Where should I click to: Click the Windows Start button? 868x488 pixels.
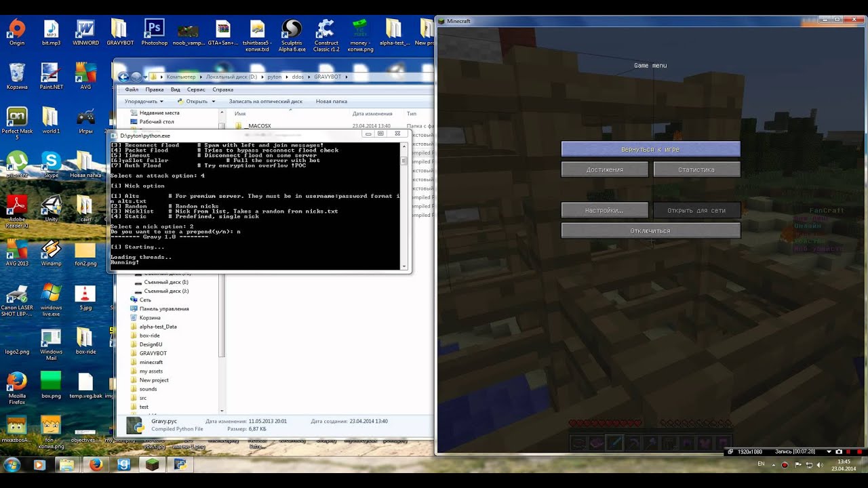tap(12, 464)
